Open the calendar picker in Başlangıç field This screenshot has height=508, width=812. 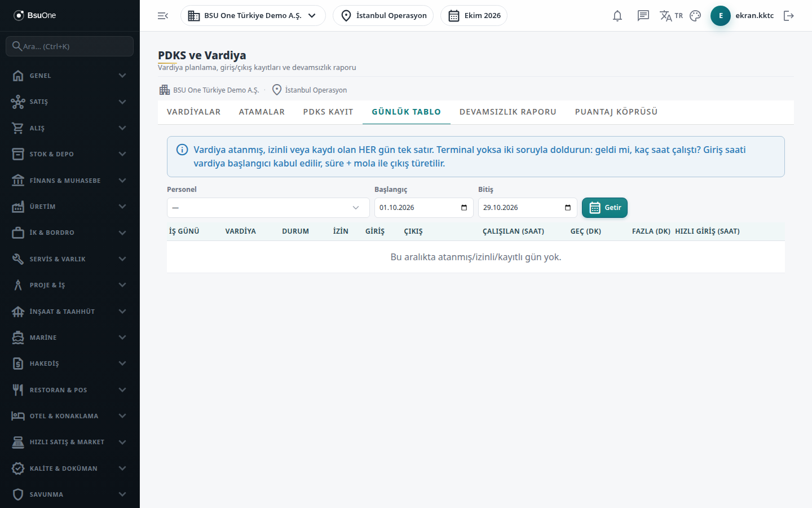coord(464,208)
